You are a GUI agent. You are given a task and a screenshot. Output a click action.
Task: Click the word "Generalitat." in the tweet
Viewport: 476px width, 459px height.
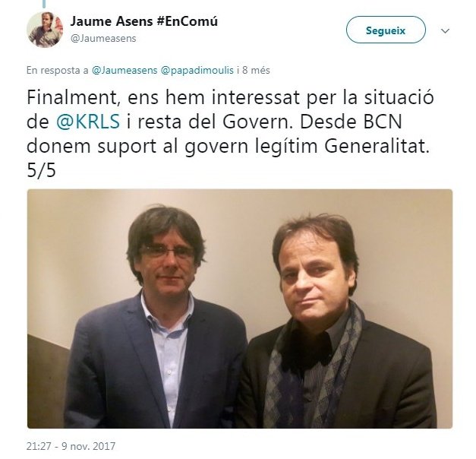pos(377,146)
